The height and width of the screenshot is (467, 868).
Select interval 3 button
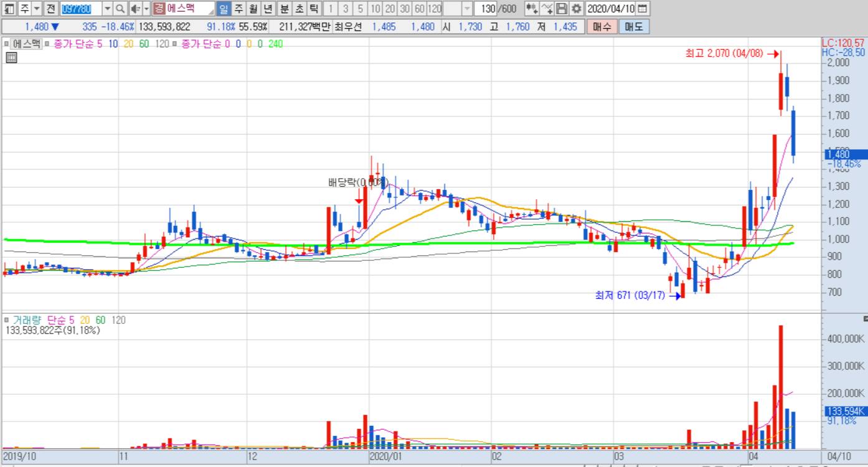[346, 9]
